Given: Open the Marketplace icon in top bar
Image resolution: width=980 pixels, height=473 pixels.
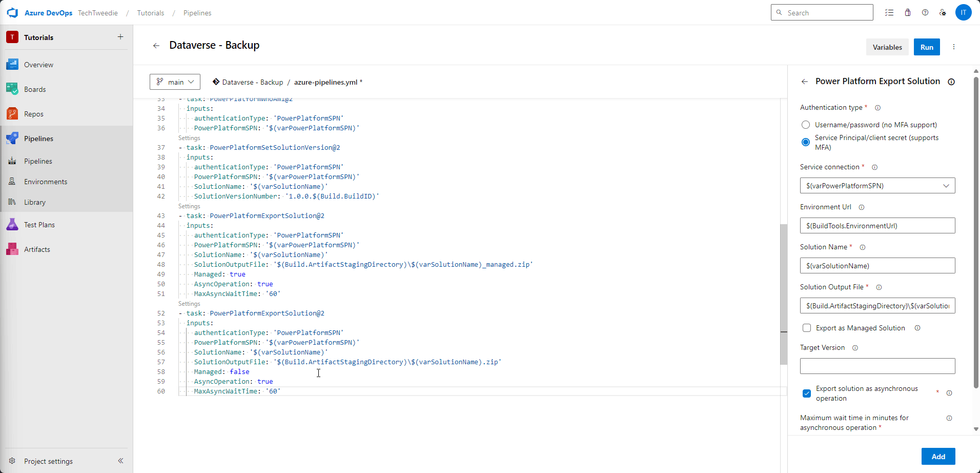Looking at the screenshot, I should 908,12.
